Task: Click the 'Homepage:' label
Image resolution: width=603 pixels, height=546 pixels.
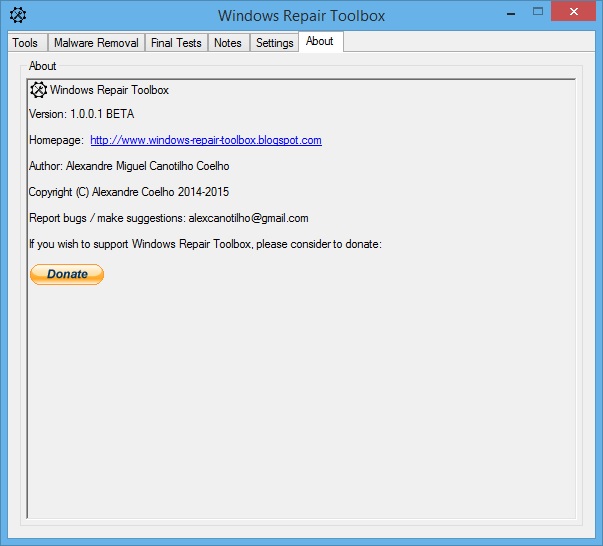Action: (x=56, y=140)
